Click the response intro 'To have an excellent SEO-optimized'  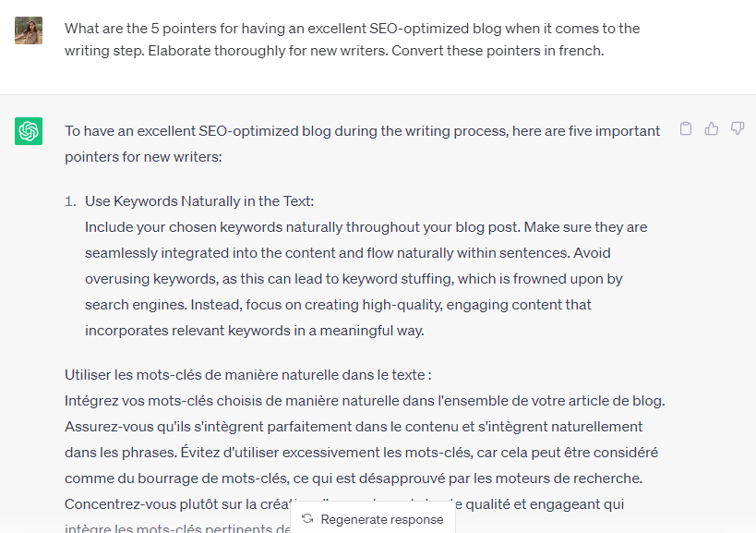(362, 131)
